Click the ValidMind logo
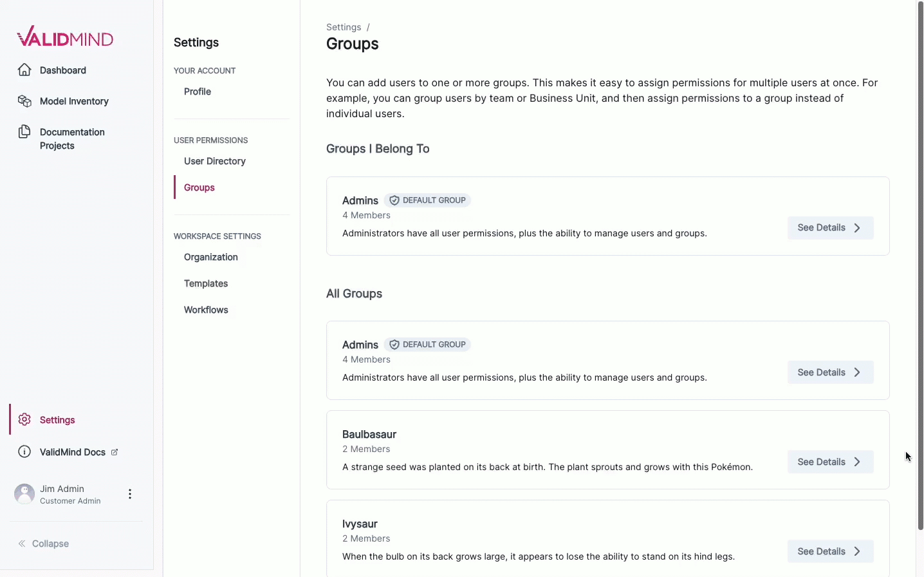This screenshot has height=577, width=924. 64,36
